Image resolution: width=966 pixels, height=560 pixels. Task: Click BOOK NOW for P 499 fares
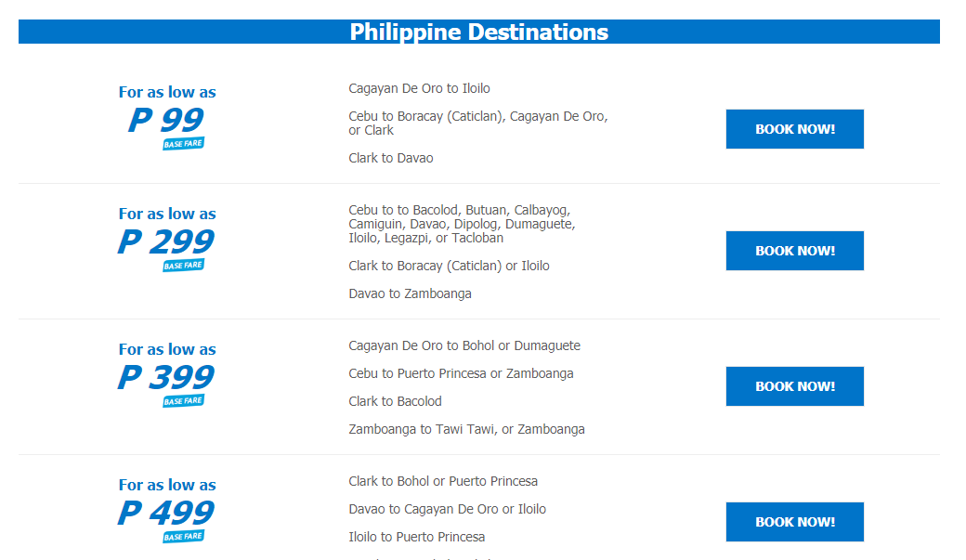(795, 522)
